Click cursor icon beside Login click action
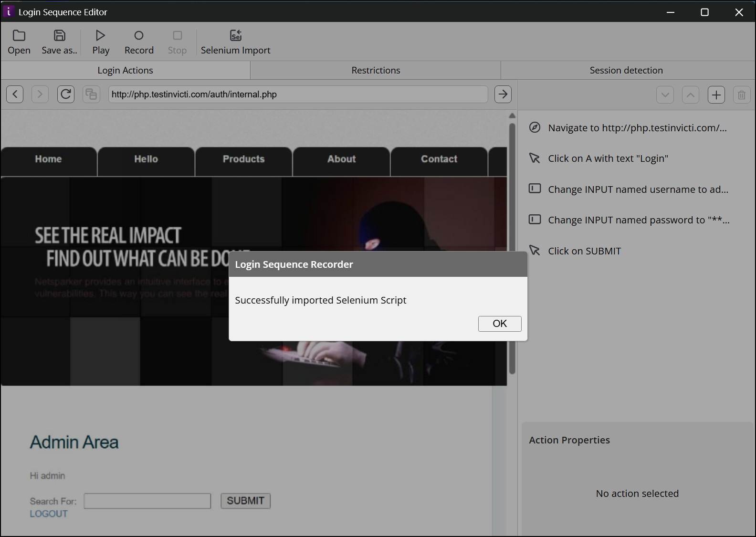 click(535, 158)
